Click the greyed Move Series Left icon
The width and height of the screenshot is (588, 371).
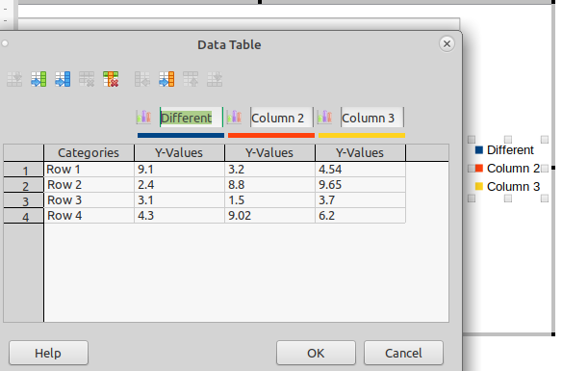[142, 79]
